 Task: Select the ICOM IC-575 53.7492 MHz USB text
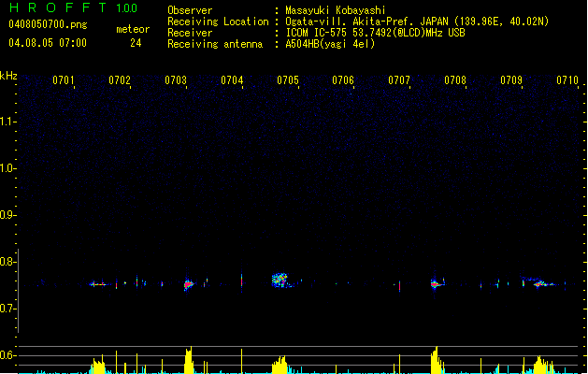375,33
